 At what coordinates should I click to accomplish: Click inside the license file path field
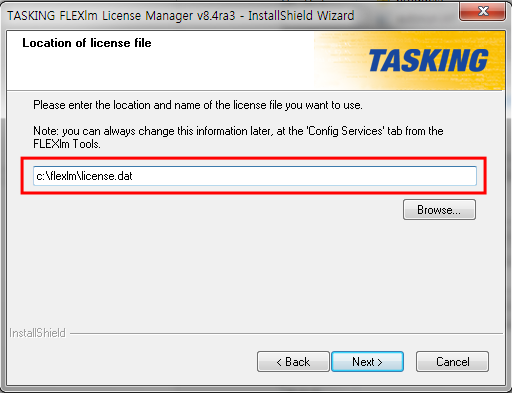[x=255, y=176]
